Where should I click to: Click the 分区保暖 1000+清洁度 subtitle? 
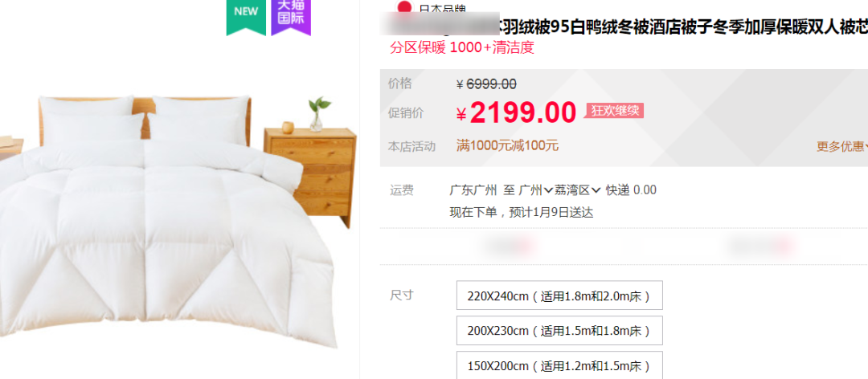(x=462, y=47)
